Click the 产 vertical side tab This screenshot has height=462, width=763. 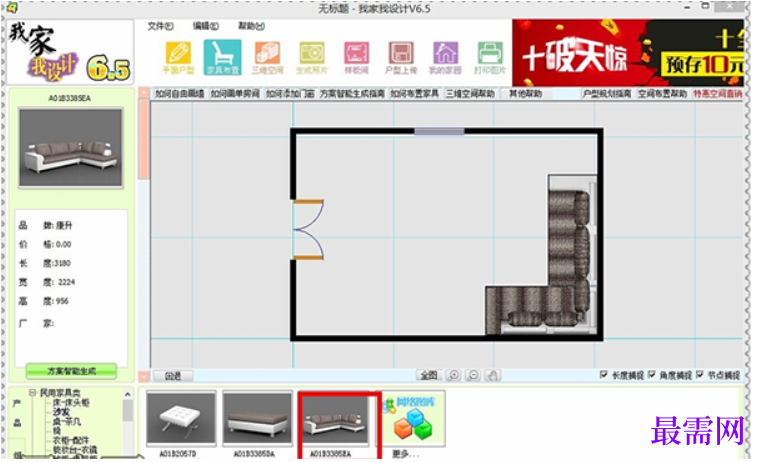coord(17,404)
